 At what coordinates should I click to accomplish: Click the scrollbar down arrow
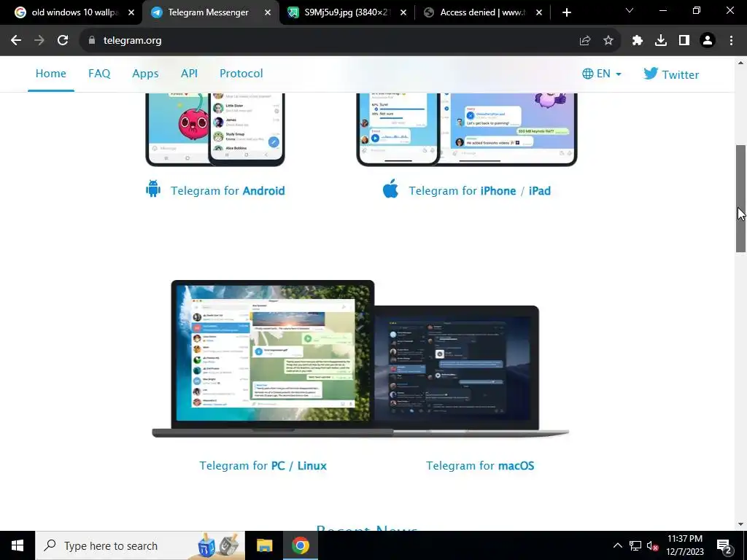(741, 524)
